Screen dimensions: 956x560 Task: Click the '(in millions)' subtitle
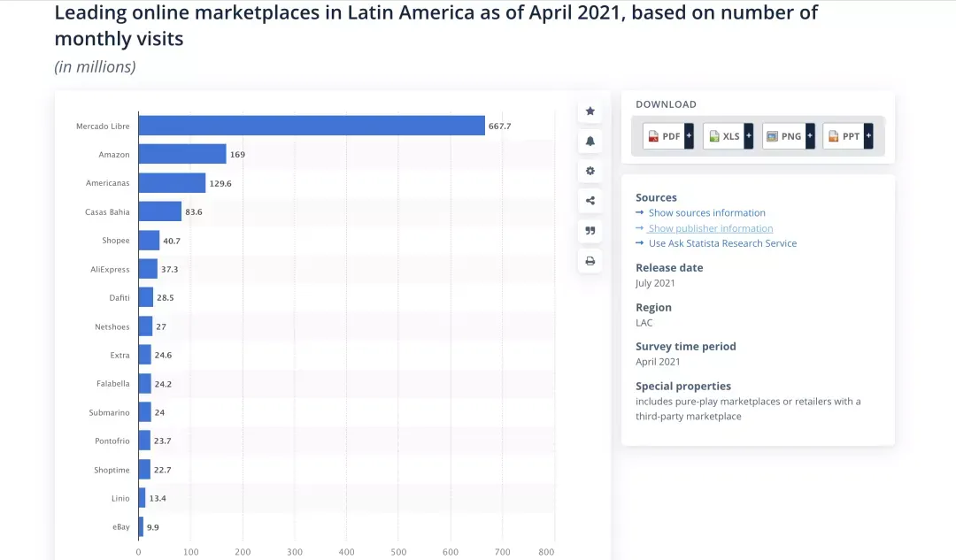[x=95, y=66]
